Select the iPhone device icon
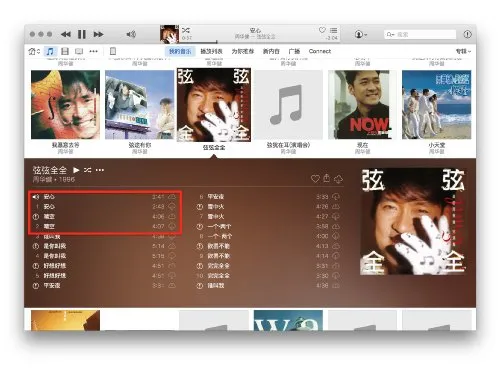 tap(113, 51)
